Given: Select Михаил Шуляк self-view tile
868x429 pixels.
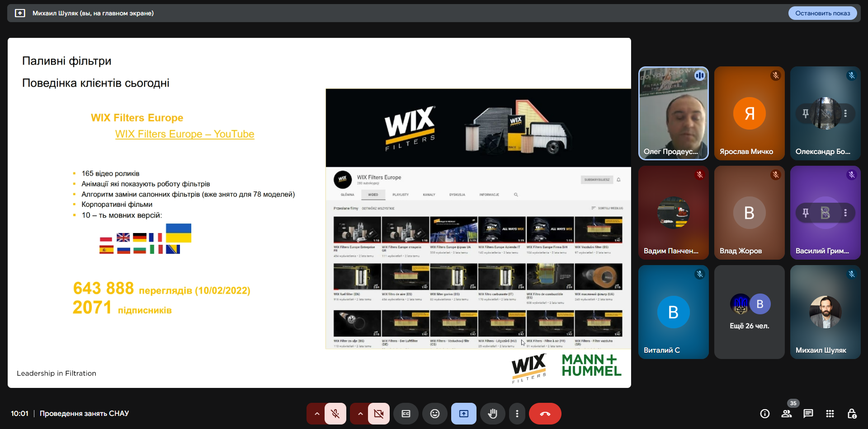Looking at the screenshot, I should [826, 312].
